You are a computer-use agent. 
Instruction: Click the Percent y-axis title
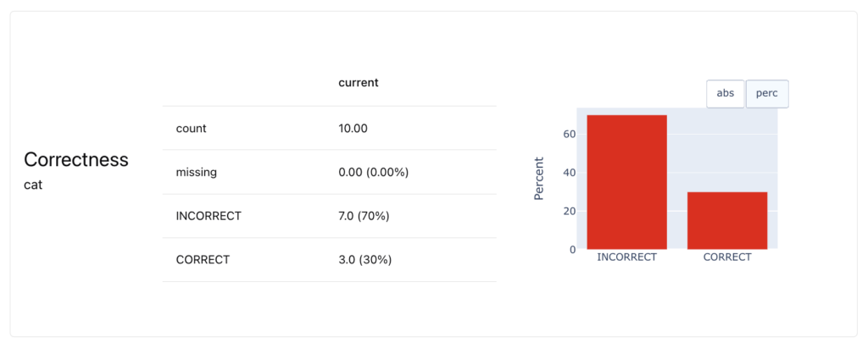point(539,179)
